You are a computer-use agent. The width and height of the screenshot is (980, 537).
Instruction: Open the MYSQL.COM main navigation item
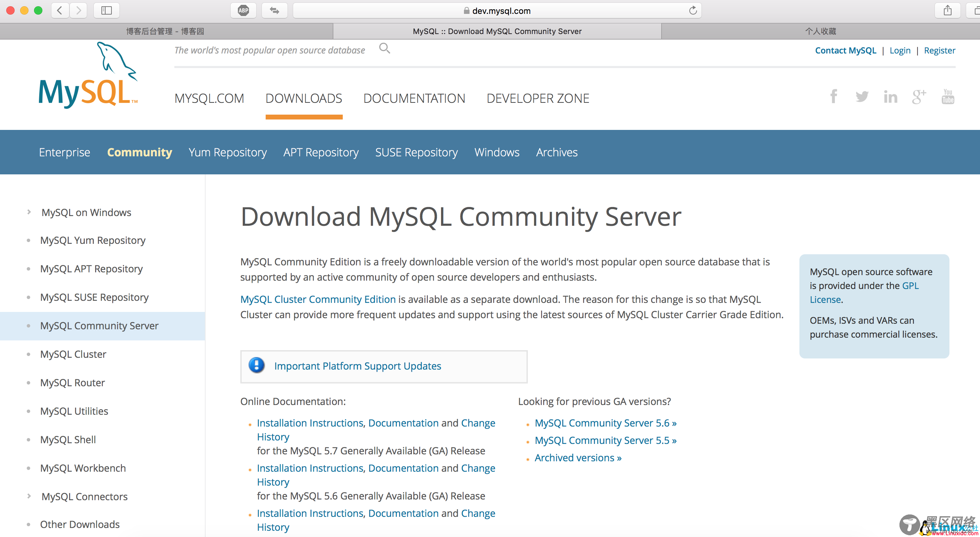pyautogui.click(x=209, y=98)
